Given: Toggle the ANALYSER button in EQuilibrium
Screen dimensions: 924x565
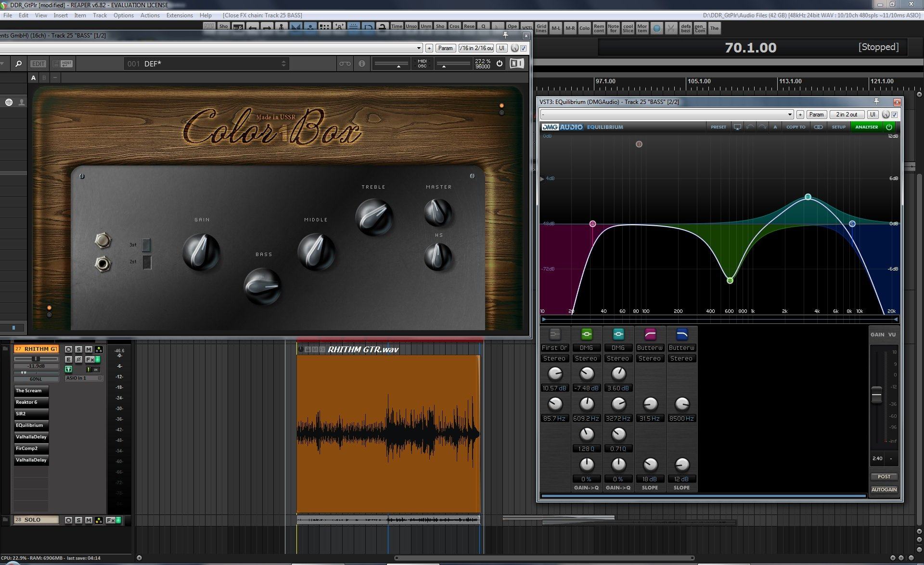Looking at the screenshot, I should click(x=866, y=127).
